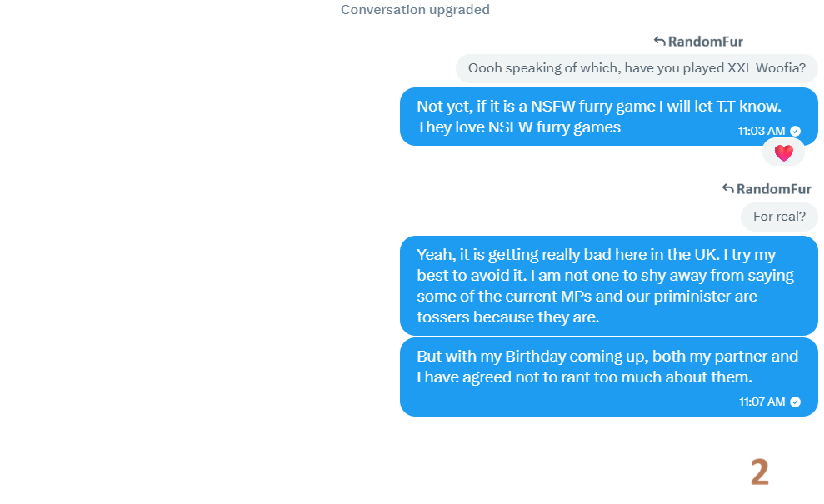Click the "Conversation upgraded" notice
This screenshot has width=824, height=504.
point(415,10)
